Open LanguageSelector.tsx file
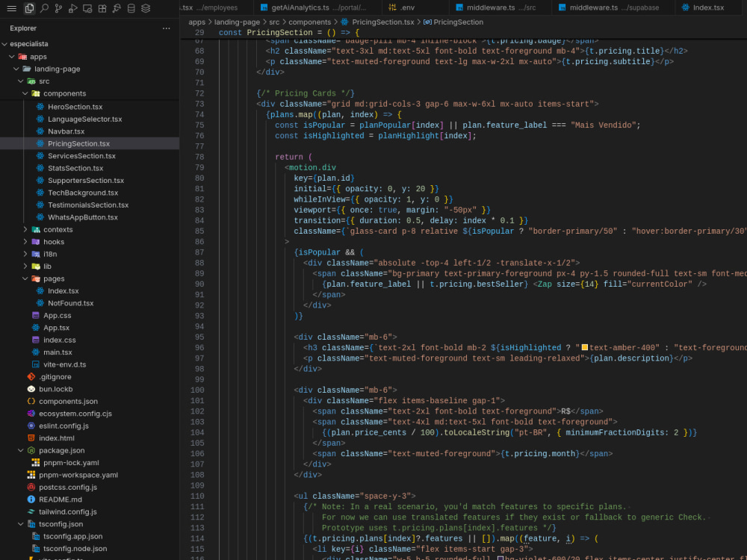 point(85,119)
